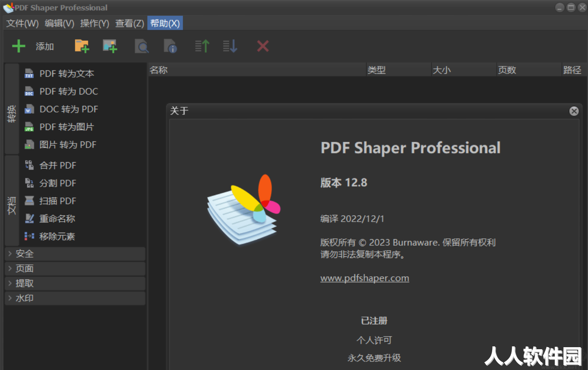Click the JPG icon beside PDF 转为图片
The width and height of the screenshot is (588, 370).
point(29,127)
